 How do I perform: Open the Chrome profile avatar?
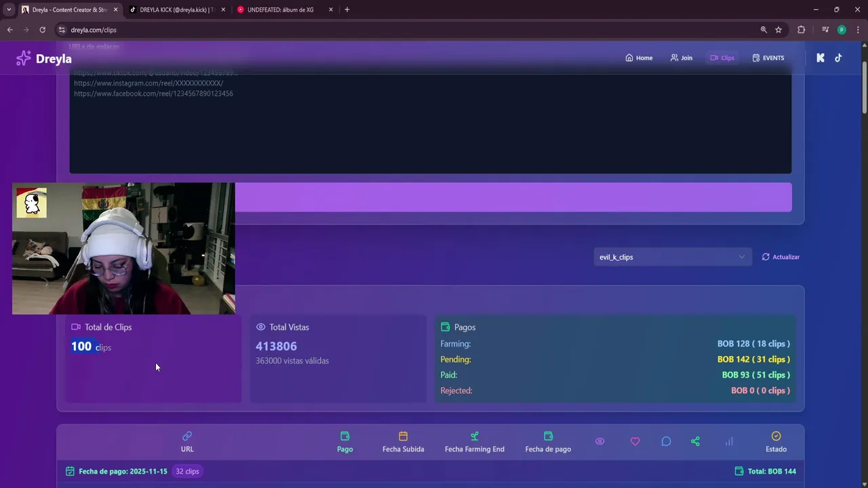pos(842,30)
